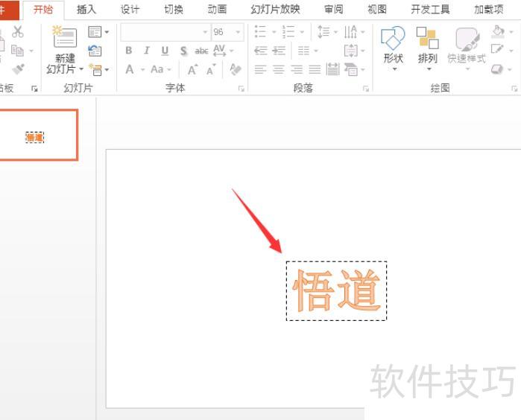Open the 排列 Arrange menu
Image resolution: width=521 pixels, height=420 pixels.
(x=428, y=48)
